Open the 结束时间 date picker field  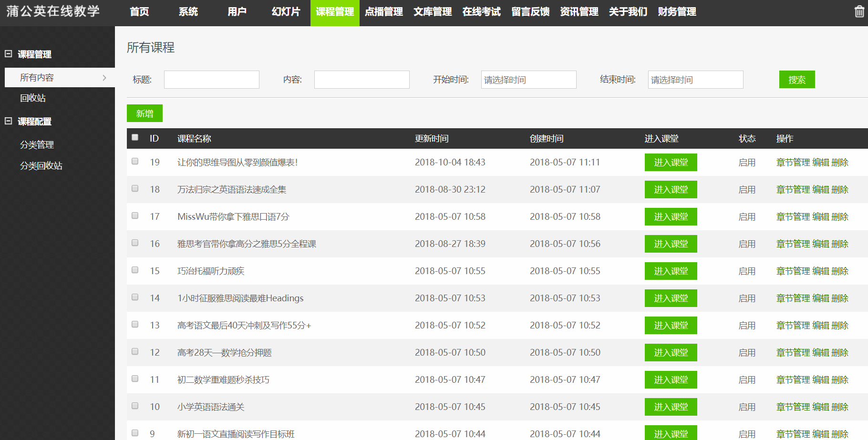tap(696, 80)
